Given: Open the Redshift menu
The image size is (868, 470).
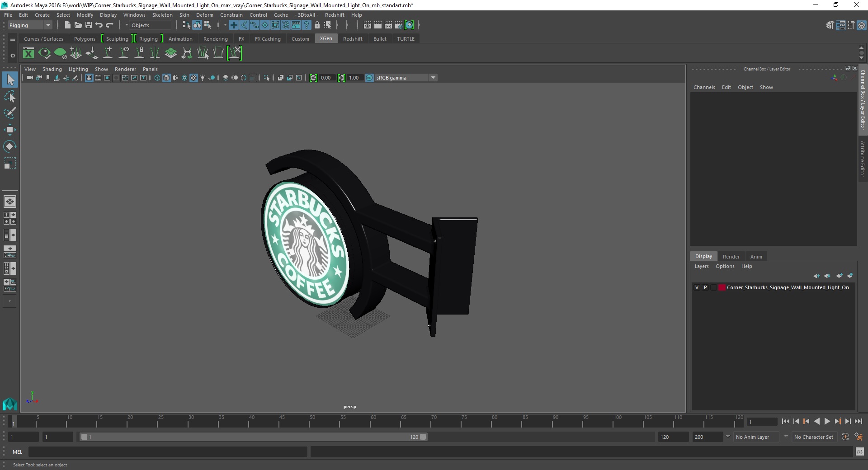Looking at the screenshot, I should pyautogui.click(x=335, y=15).
